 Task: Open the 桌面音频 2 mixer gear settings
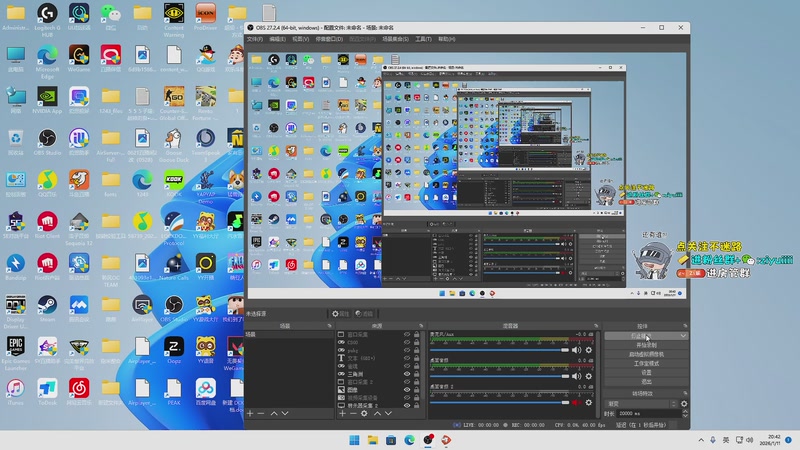point(589,403)
